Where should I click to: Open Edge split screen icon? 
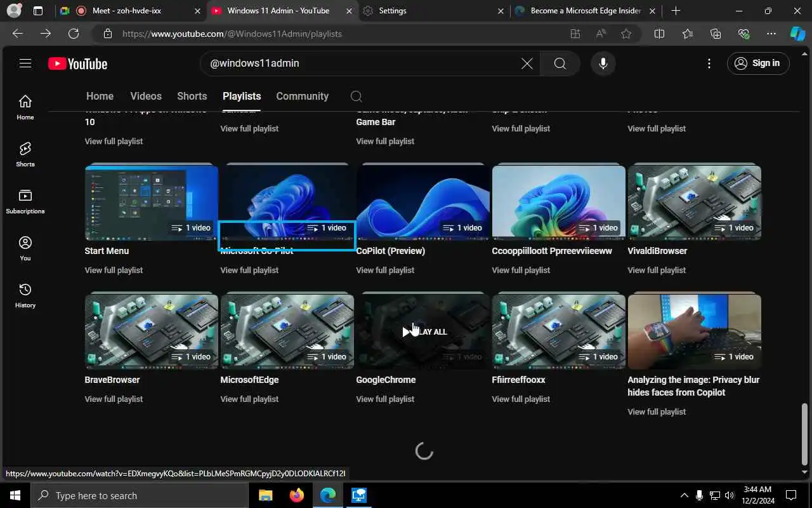pos(659,34)
